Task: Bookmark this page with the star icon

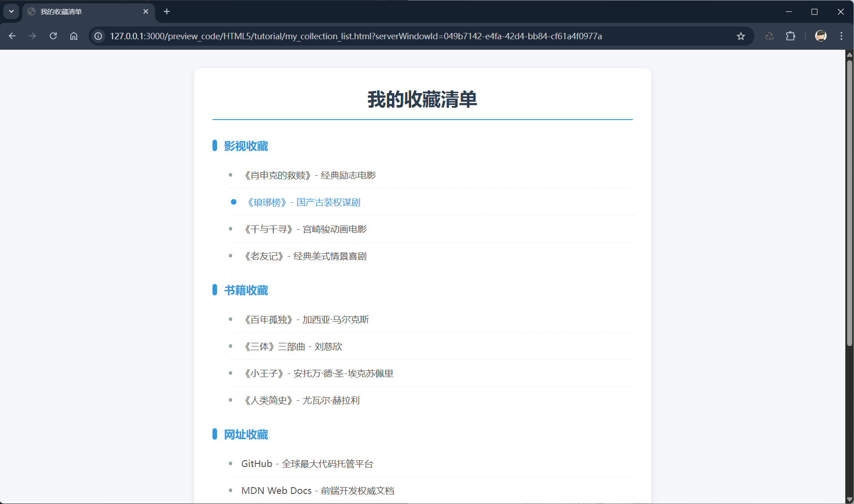Action: [741, 36]
